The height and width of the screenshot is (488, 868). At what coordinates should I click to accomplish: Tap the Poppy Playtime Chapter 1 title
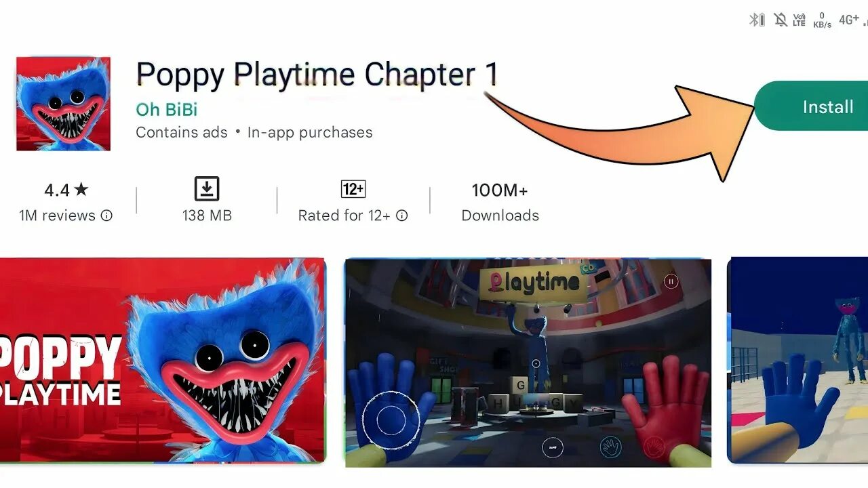coord(317,75)
